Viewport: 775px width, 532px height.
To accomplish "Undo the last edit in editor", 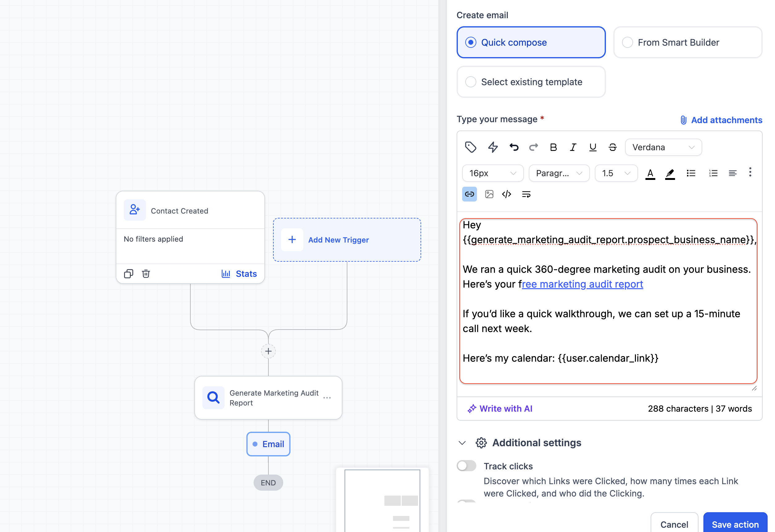I will (x=514, y=147).
